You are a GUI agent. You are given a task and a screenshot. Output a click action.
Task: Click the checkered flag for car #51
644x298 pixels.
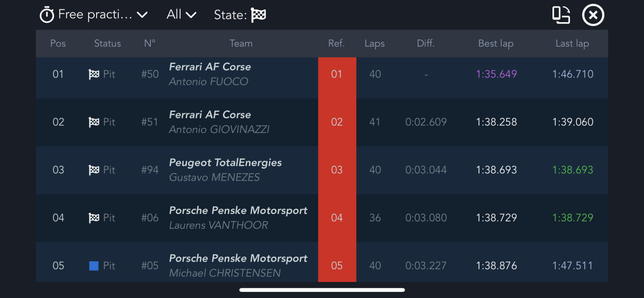coord(94,122)
